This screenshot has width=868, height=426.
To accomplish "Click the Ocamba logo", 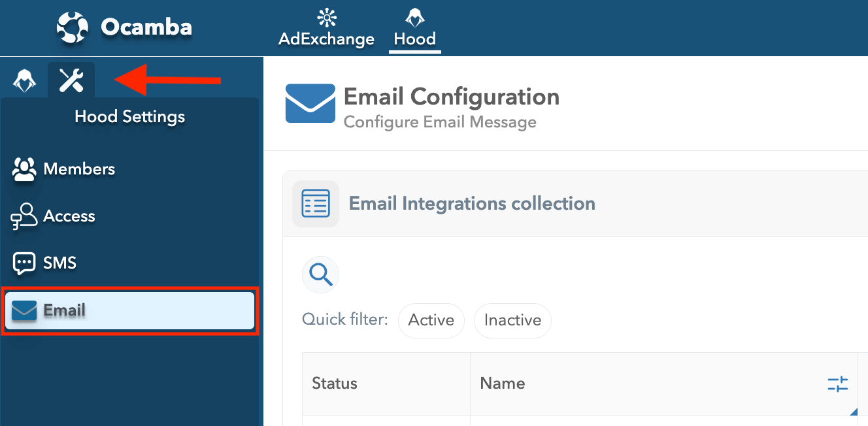I will coord(124,27).
